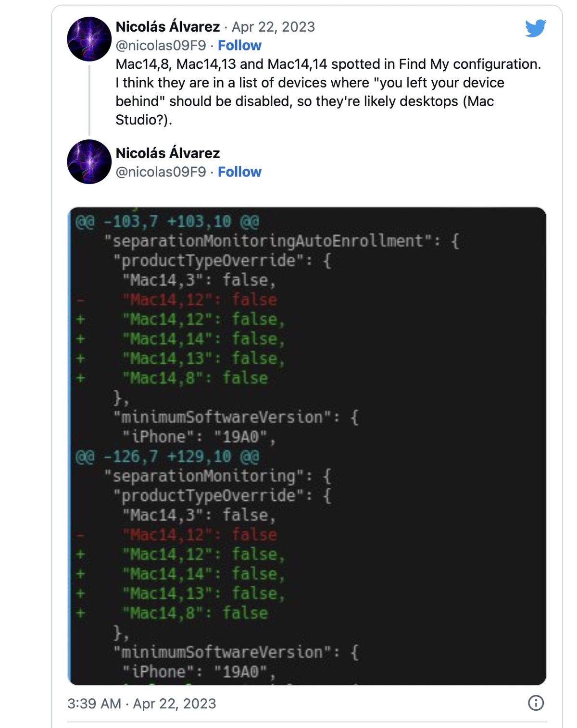Select the separationMonitoringAutoEnrollment line in the diff

(282, 241)
